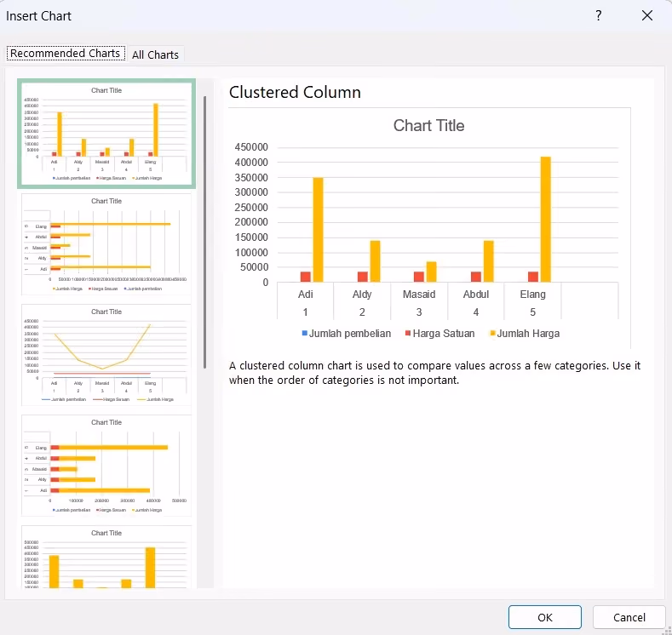Click the Aldy category label in preview

(362, 295)
